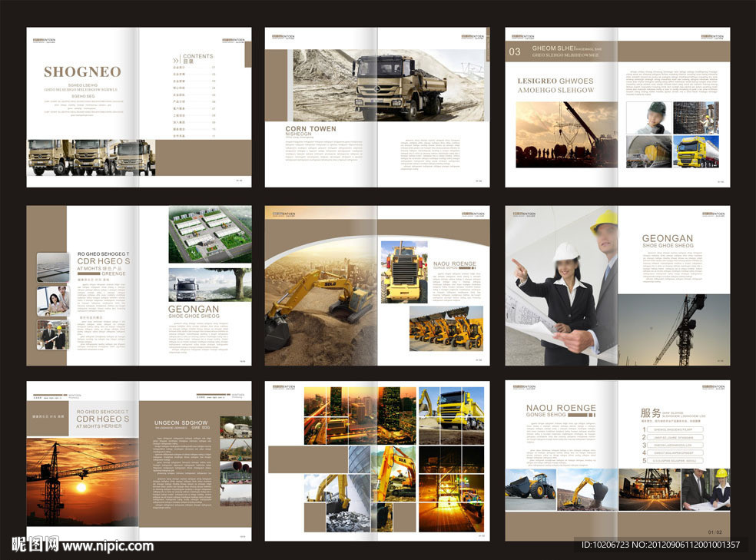756x560 pixels.
Task: Click the large dump truck photo
Action: pyautogui.click(x=389, y=85)
